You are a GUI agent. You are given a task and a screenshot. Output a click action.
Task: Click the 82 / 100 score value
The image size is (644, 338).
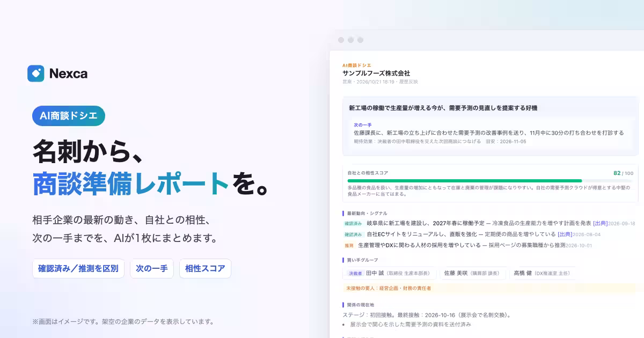pyautogui.click(x=623, y=173)
